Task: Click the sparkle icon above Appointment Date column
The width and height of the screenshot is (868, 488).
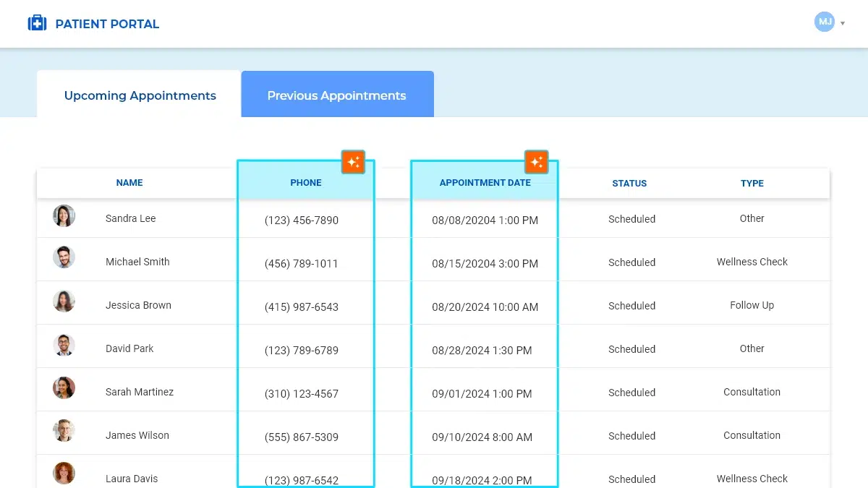Action: click(536, 162)
